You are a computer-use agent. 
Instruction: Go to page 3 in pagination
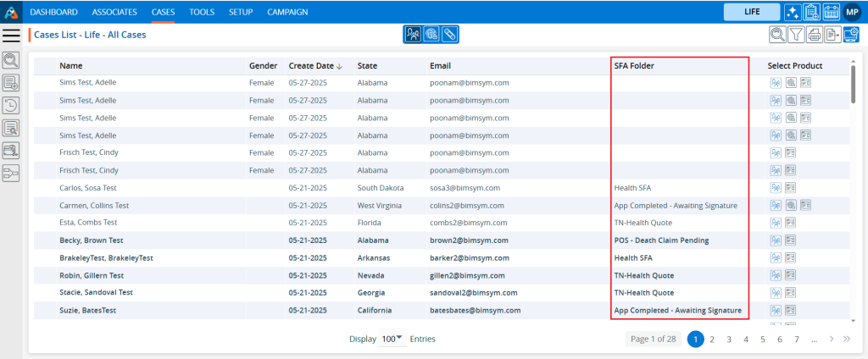point(729,339)
